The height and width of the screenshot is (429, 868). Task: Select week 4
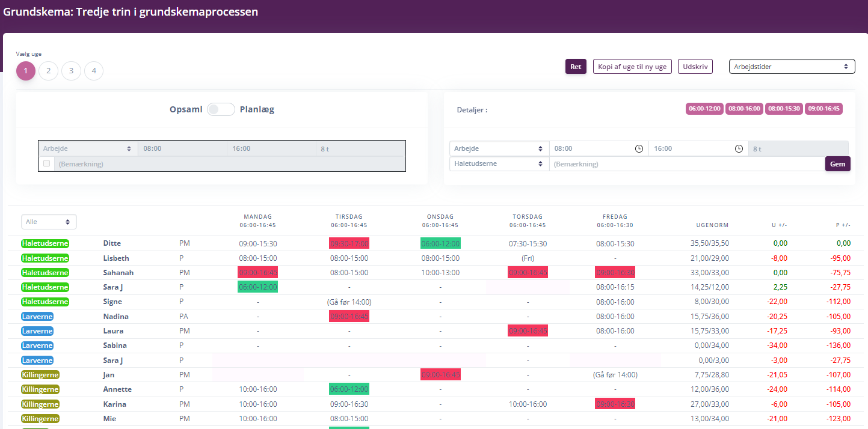[x=94, y=71]
